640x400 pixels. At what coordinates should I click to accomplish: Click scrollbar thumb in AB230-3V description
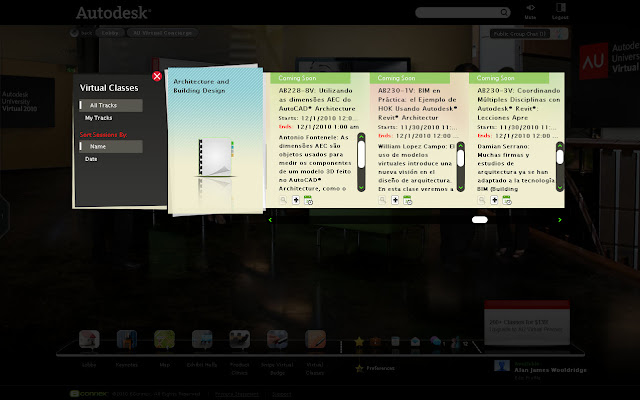click(x=560, y=157)
